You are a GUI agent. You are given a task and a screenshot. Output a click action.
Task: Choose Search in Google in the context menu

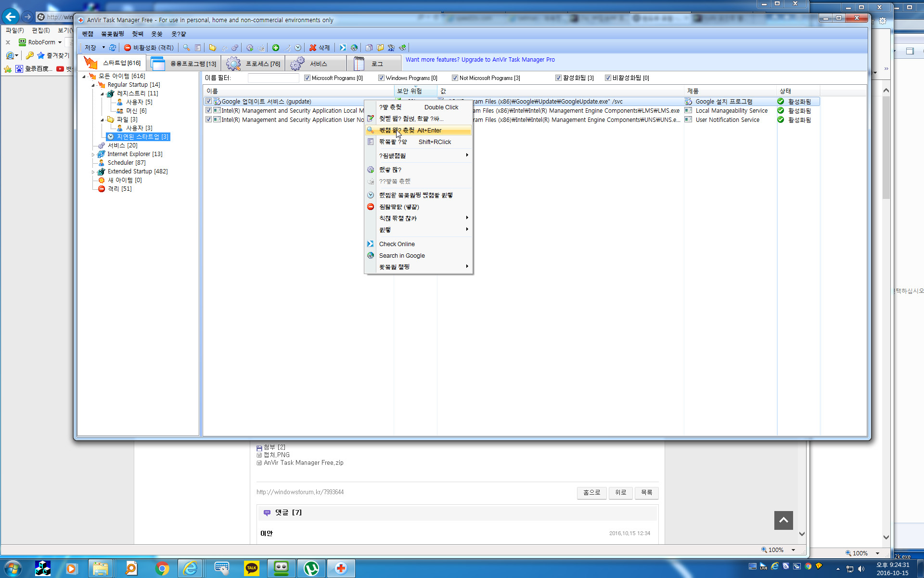pyautogui.click(x=418, y=256)
